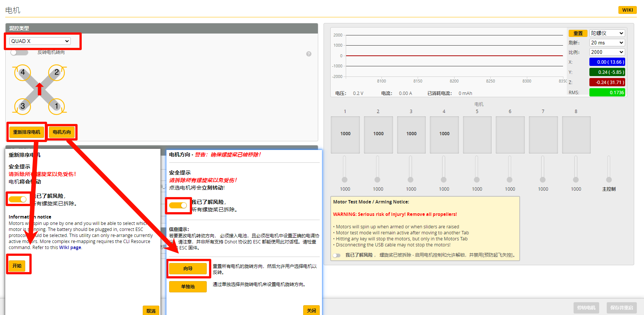Open the 2000 scale dropdown
Screen dimensions: 644x315
[607, 52]
